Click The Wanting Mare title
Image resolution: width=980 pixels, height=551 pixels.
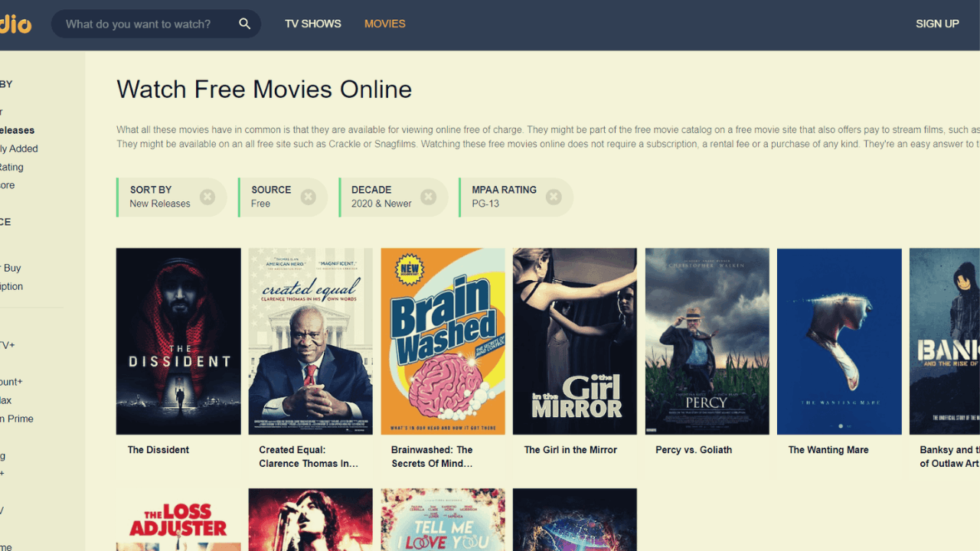coord(828,450)
